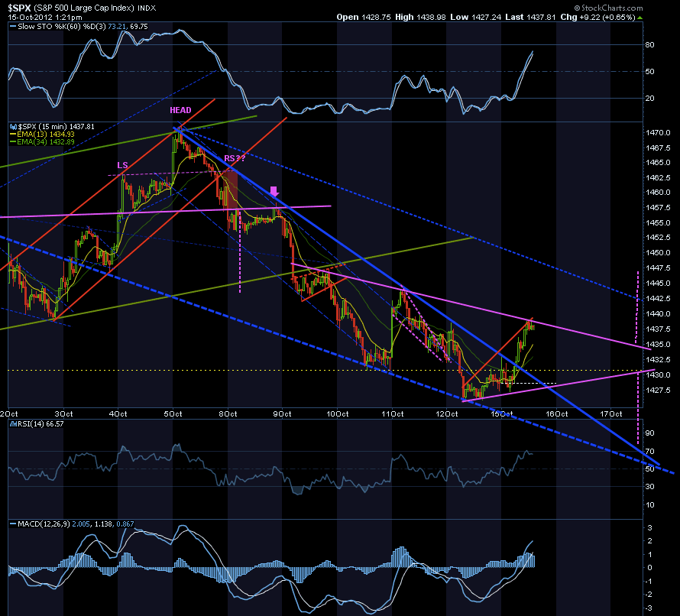
Task: Click the EMA(34) legend entry
Action: click(x=46, y=142)
